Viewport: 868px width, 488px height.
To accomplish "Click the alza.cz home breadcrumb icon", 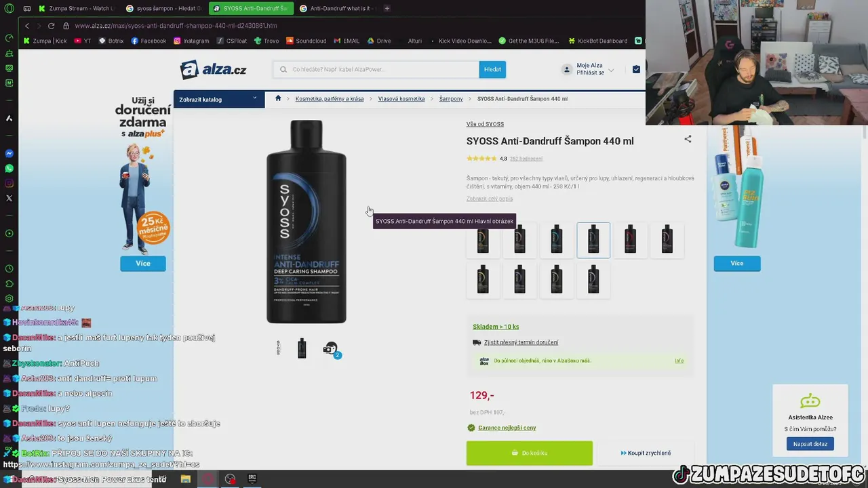I will coord(278,98).
